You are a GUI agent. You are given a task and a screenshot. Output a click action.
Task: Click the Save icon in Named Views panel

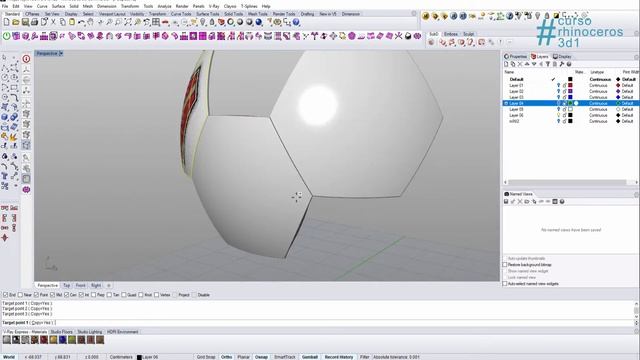[506, 202]
